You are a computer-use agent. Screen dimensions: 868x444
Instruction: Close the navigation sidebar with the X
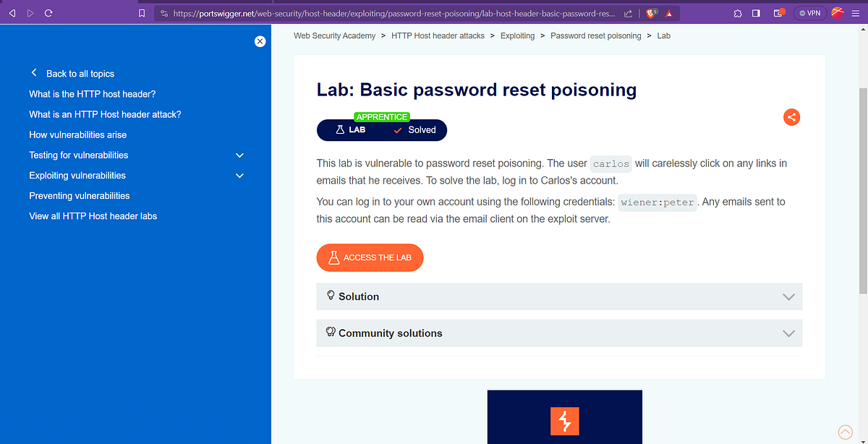pyautogui.click(x=260, y=41)
